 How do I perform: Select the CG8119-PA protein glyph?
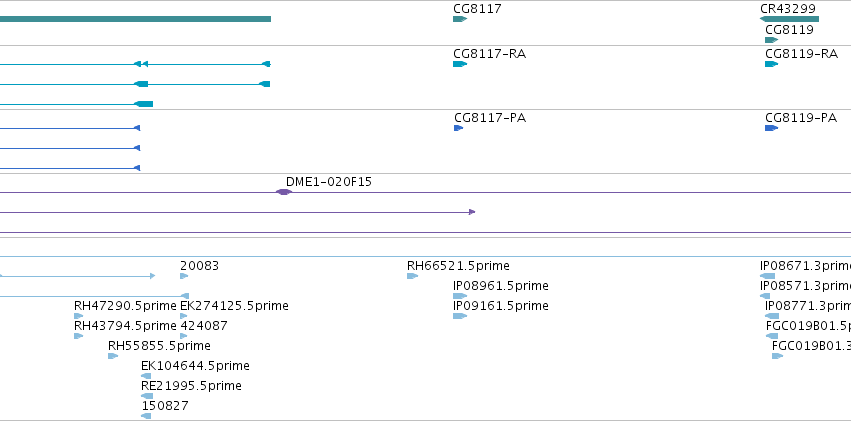tap(771, 128)
